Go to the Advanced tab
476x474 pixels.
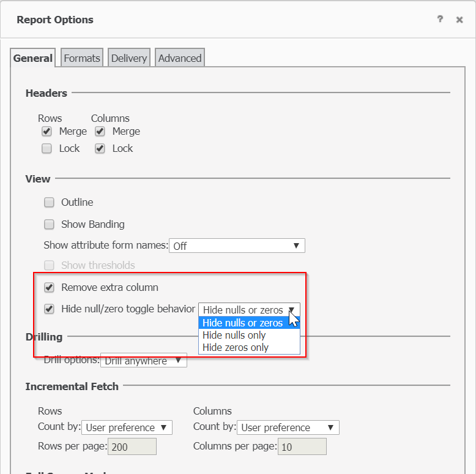(180, 58)
